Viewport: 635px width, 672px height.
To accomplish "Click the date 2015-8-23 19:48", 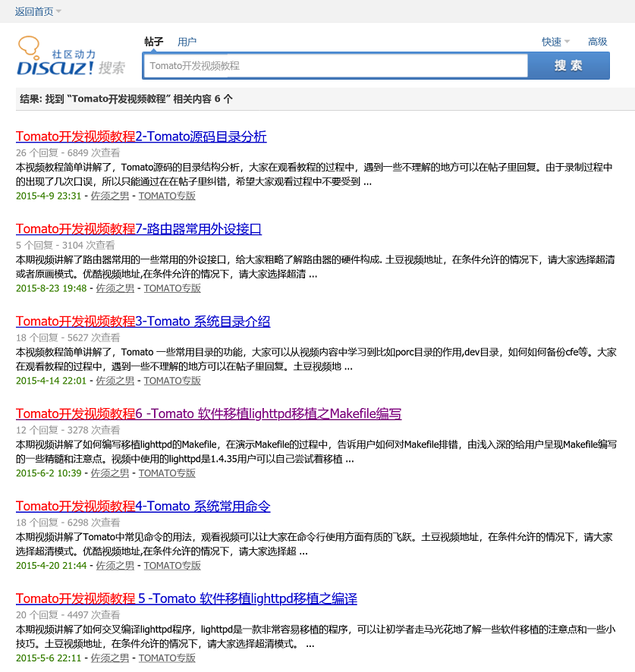I will point(51,288).
